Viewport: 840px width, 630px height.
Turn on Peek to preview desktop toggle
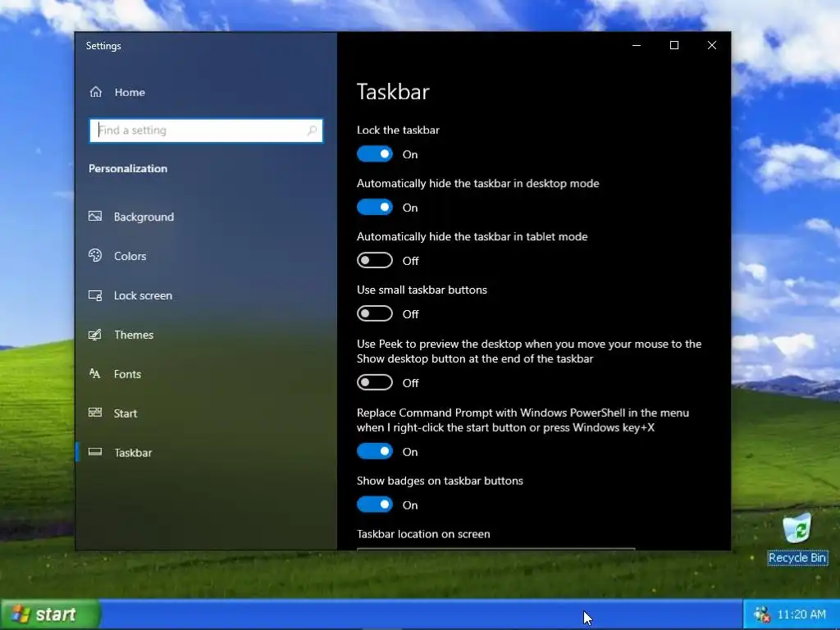[374, 382]
